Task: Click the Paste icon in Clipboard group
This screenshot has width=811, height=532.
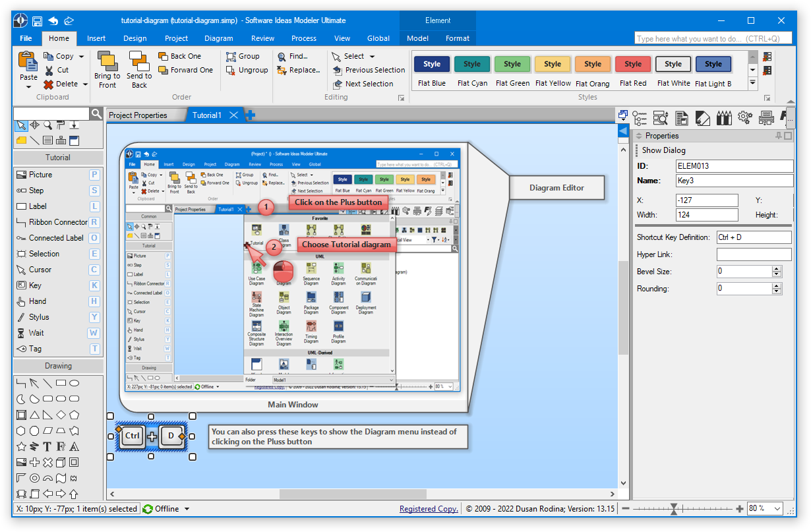Action: (28, 62)
